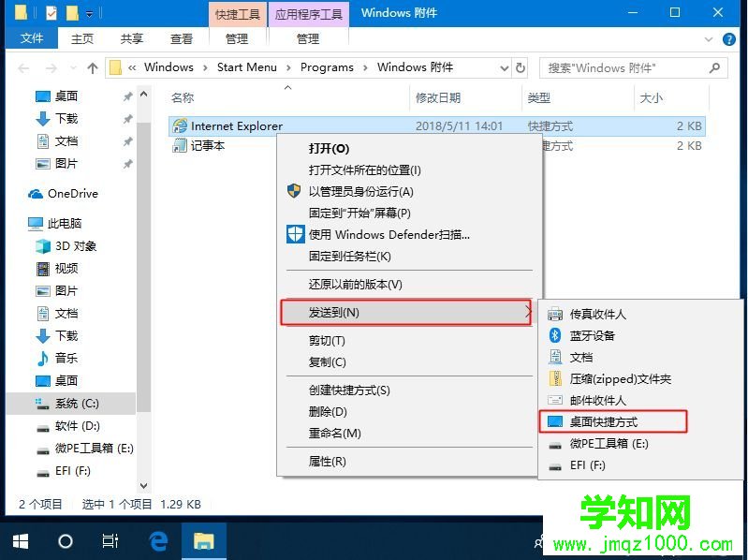Viewport: 748px width, 560px height.
Task: Click the 桌面 icon pinned in quick access
Action: pos(43,96)
